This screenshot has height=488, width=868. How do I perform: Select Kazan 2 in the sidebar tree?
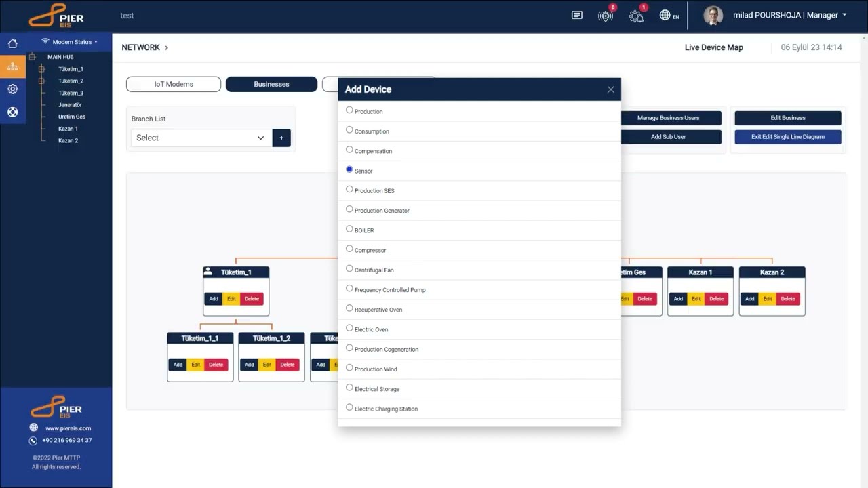(68, 140)
